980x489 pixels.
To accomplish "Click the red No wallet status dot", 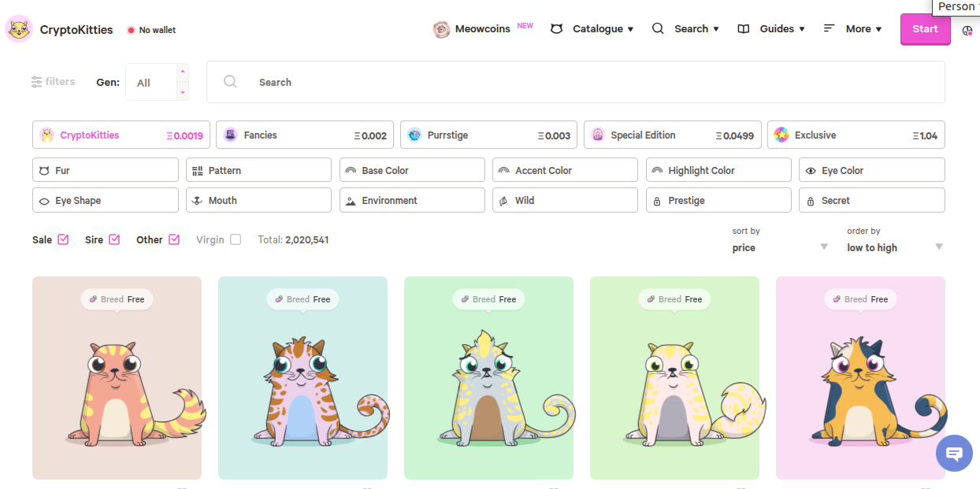I will [x=131, y=30].
